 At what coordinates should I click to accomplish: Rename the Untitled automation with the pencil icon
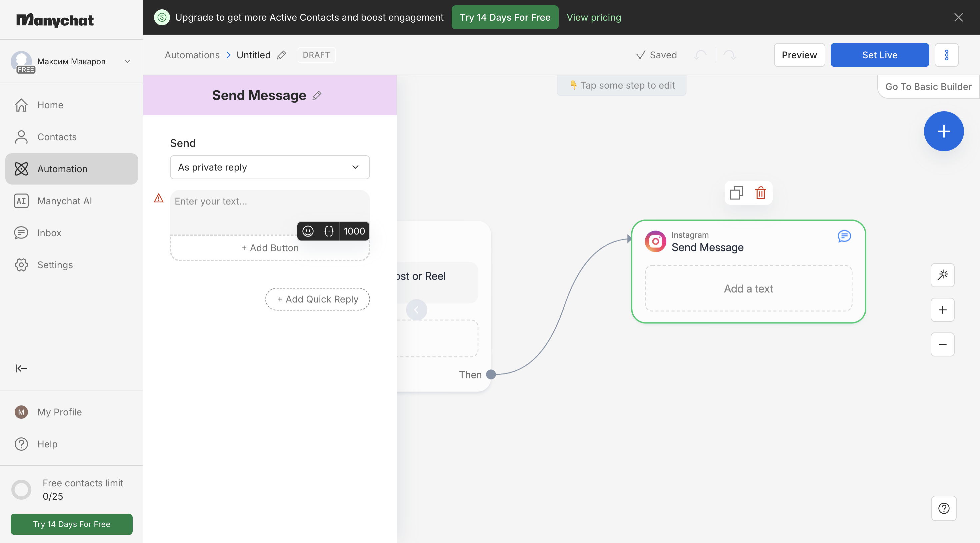pyautogui.click(x=282, y=55)
